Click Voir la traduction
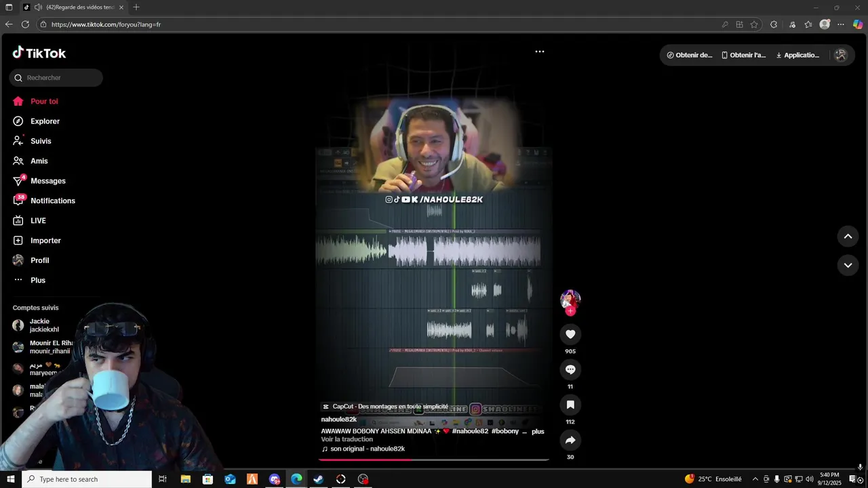The image size is (868, 488). tap(347, 439)
